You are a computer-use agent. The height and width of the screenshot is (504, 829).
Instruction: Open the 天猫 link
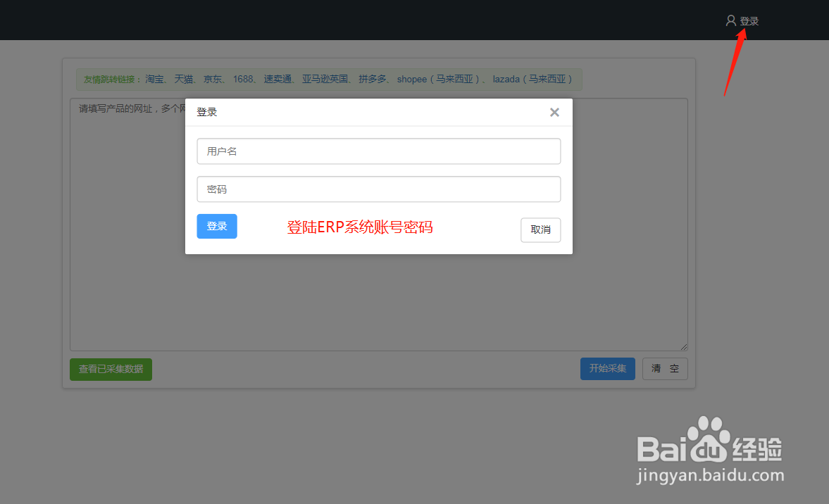pyautogui.click(x=183, y=80)
